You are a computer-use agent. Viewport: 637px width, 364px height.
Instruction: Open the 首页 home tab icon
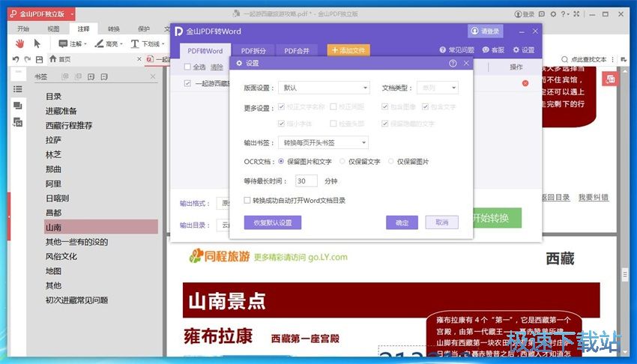(x=52, y=59)
